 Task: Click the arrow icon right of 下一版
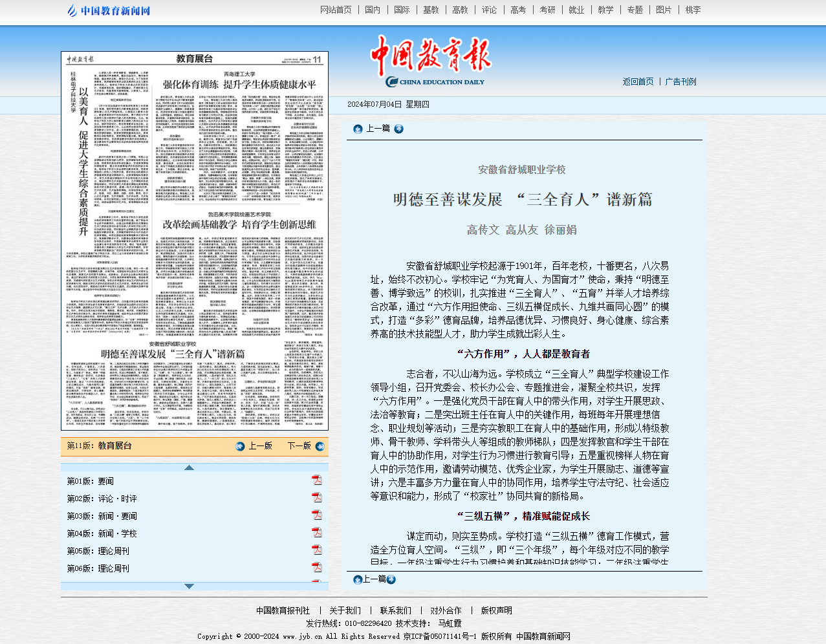320,446
